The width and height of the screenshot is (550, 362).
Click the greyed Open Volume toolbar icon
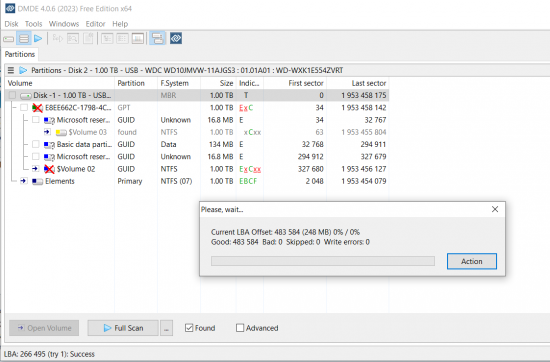coord(57,39)
